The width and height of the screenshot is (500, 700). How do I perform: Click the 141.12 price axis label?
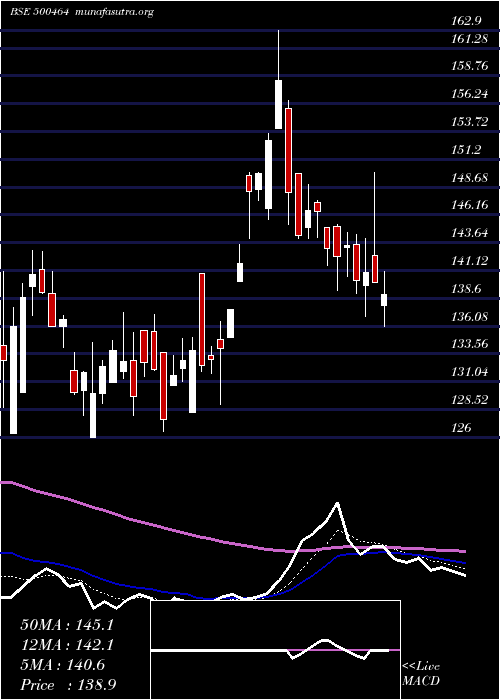469,261
